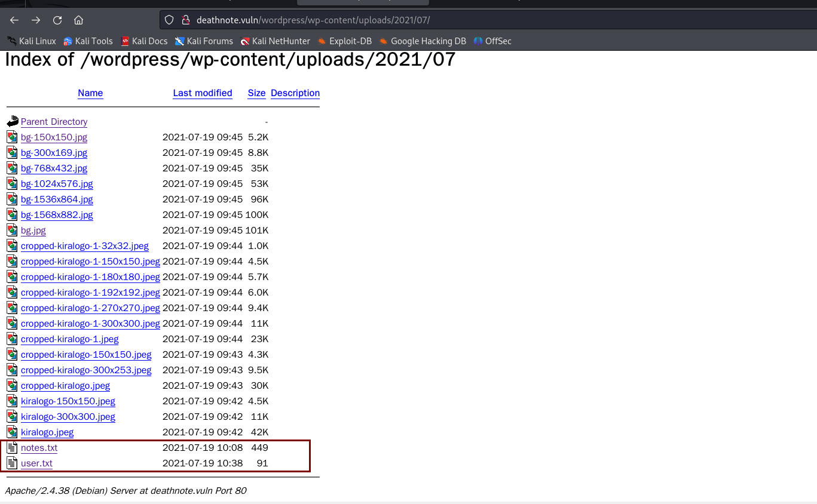This screenshot has width=817, height=504.
Task: Open cropped-kiralogo-1-192x192.jpeg link
Action: tap(90, 293)
